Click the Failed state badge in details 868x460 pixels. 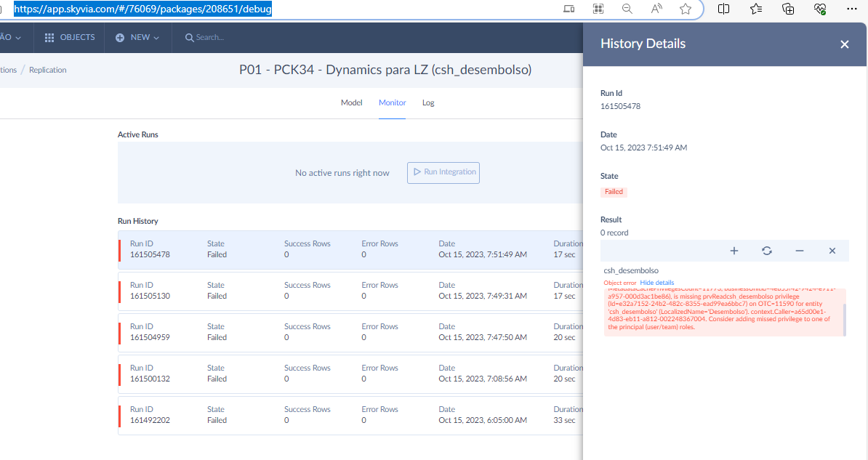coord(614,192)
